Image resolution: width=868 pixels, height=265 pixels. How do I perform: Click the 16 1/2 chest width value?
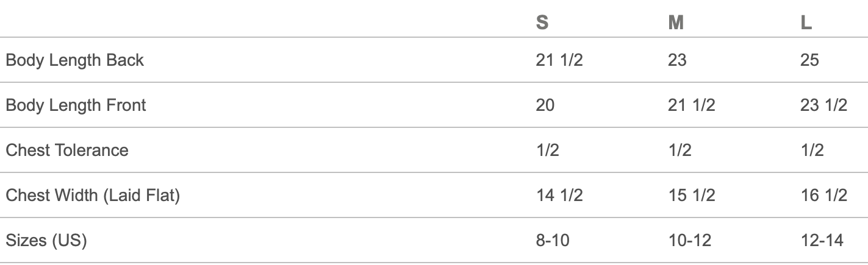pos(824,196)
